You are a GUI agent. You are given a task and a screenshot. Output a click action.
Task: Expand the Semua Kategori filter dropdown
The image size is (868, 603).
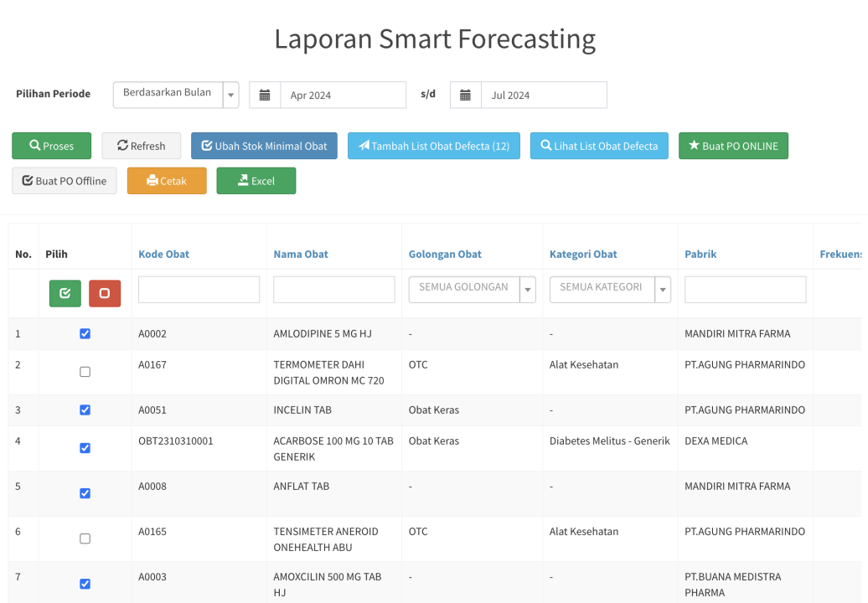click(610, 289)
